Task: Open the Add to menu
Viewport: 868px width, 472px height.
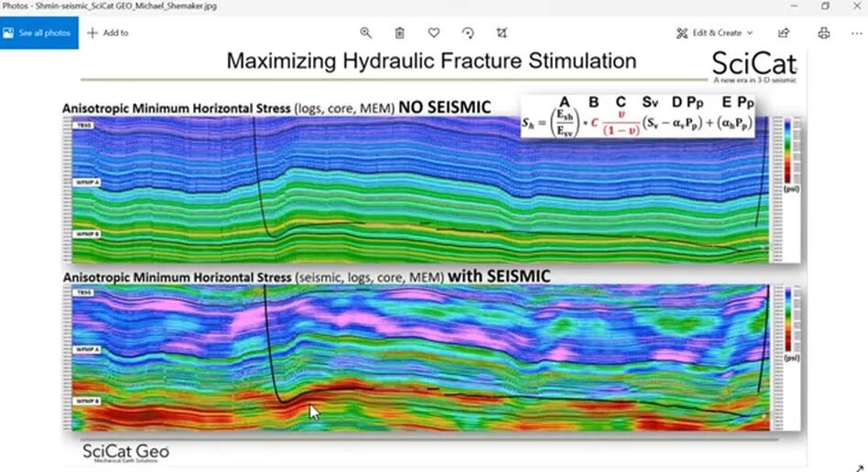Action: click(x=108, y=33)
